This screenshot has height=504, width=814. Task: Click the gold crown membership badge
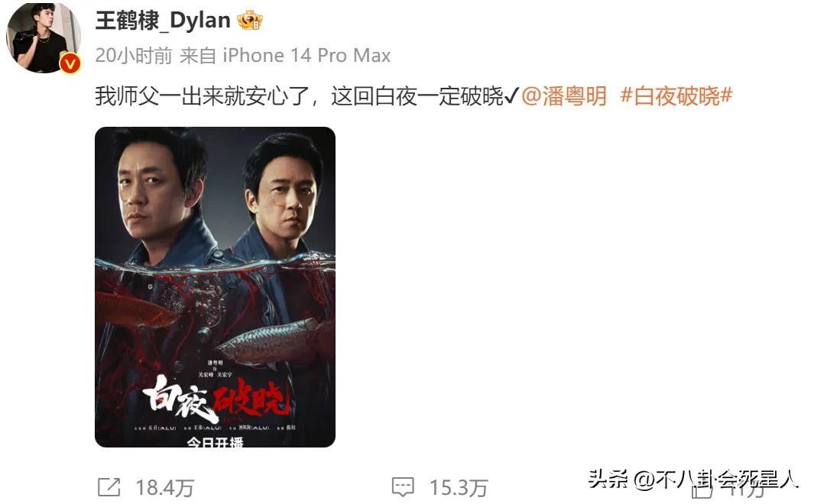[250, 21]
